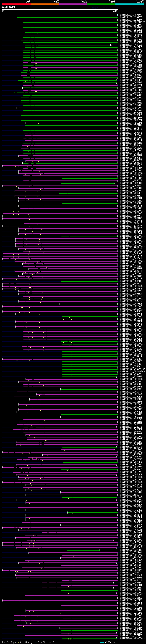Select the UniRef100_B6T6G6 label

[x=131, y=63]
